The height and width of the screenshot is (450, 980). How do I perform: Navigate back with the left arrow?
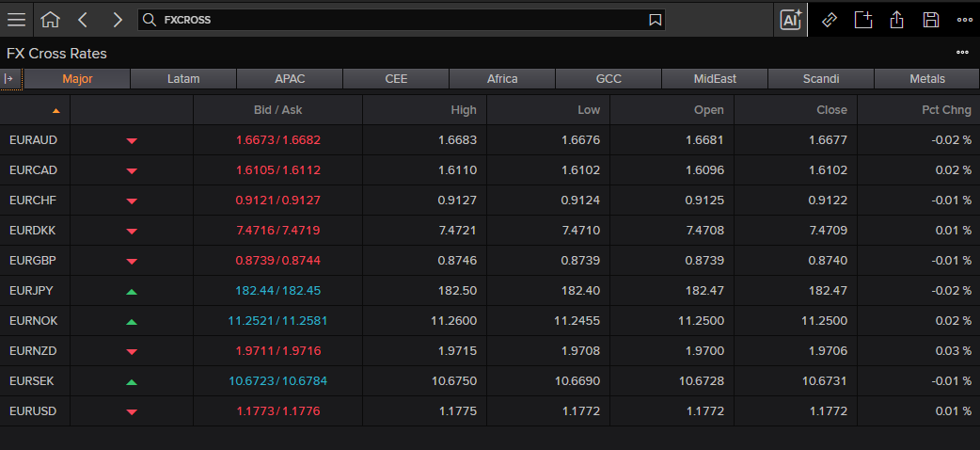pos(83,20)
